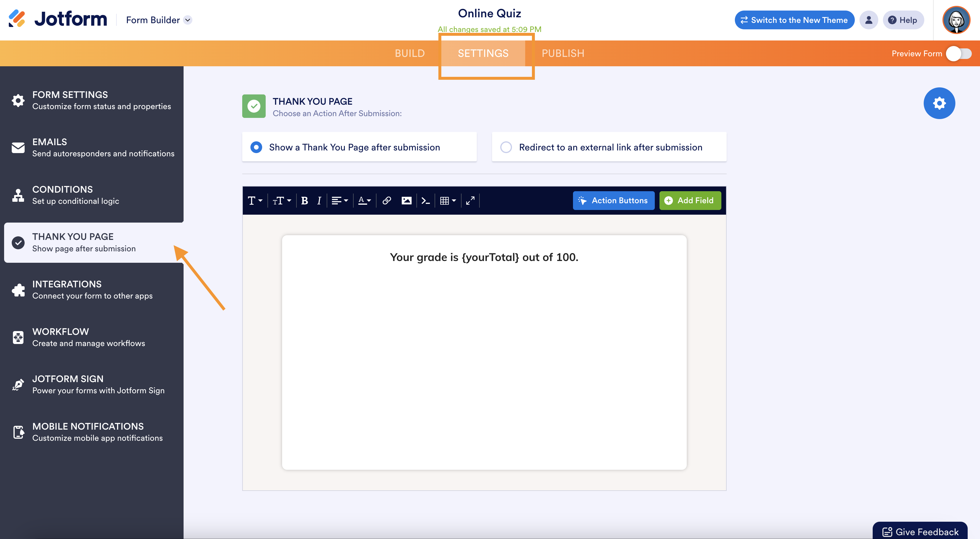Screen dimensions: 980x539
Task: Insert an image using the picture icon
Action: point(406,201)
